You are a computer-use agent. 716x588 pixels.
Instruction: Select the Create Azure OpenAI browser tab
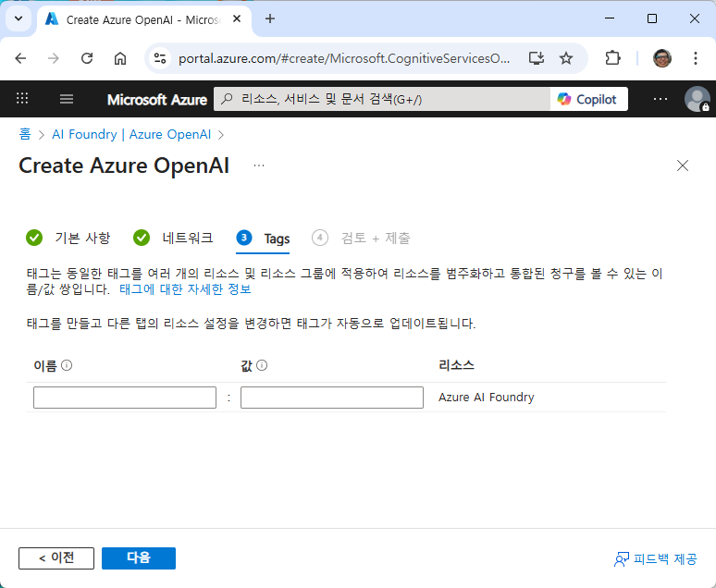[x=143, y=19]
